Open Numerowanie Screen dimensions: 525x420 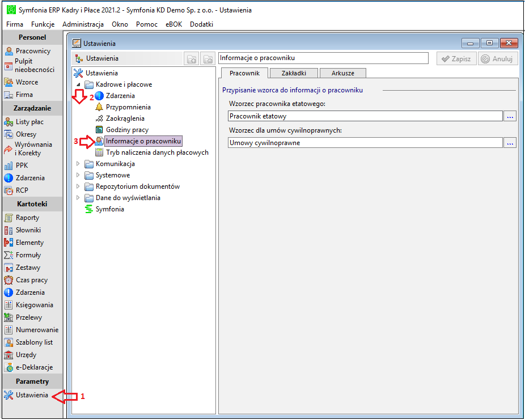click(x=32, y=330)
